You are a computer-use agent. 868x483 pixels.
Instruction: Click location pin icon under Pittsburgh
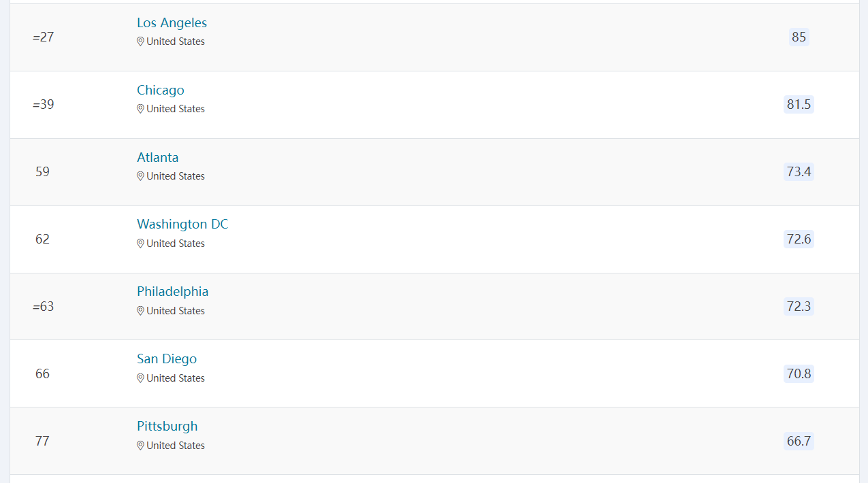[x=140, y=446]
